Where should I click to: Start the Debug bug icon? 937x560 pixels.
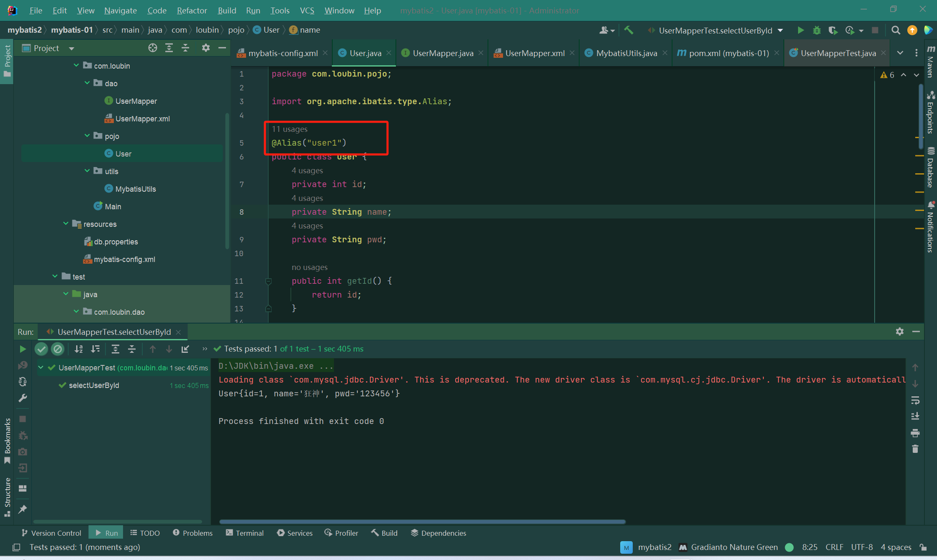coord(816,30)
